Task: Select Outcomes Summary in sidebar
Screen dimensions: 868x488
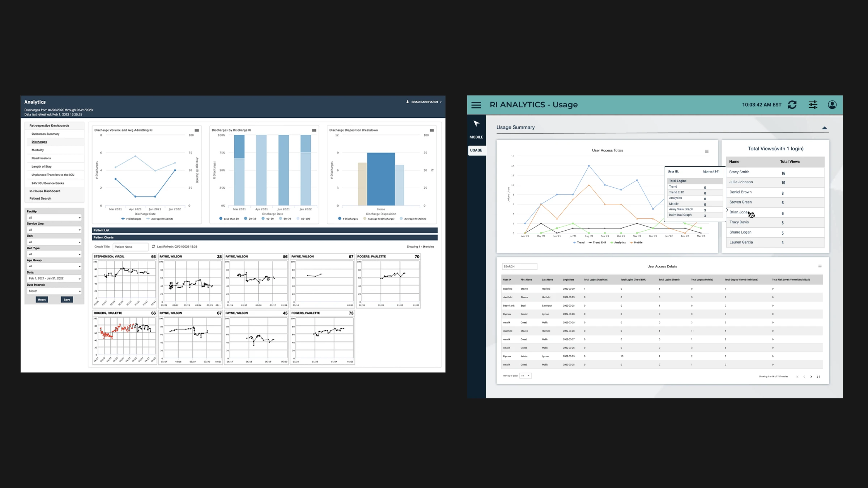Action: click(x=46, y=134)
